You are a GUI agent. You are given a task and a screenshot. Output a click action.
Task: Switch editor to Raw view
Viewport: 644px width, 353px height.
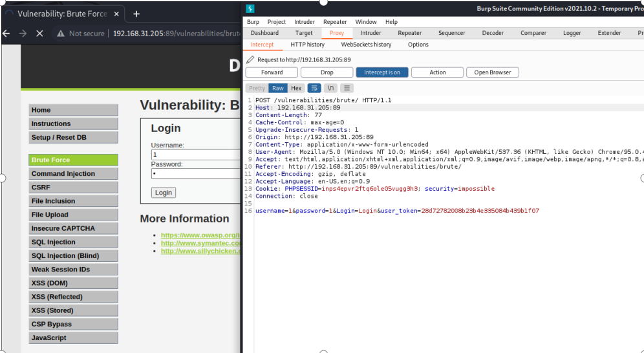278,88
